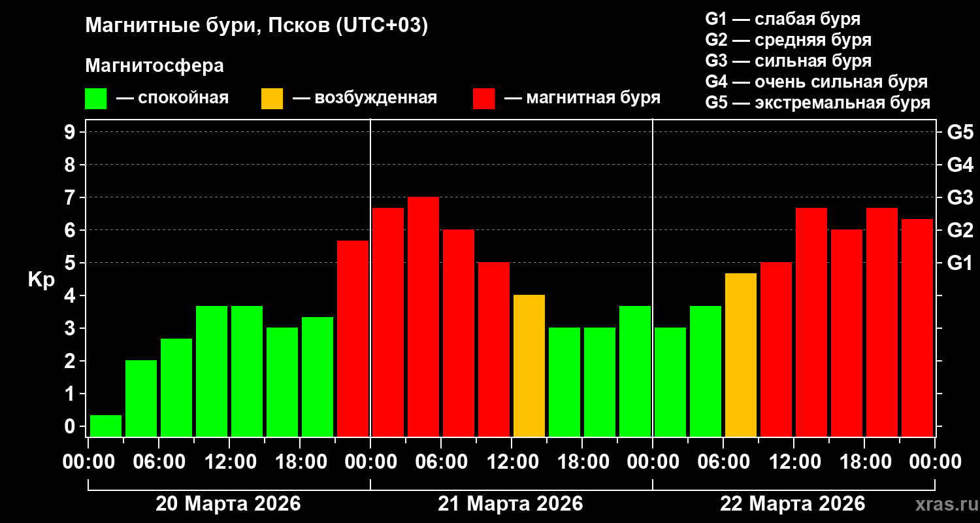The height and width of the screenshot is (523, 980).
Task: Select the 'G5 — экстремальная буря' legend line
Action: 818,103
